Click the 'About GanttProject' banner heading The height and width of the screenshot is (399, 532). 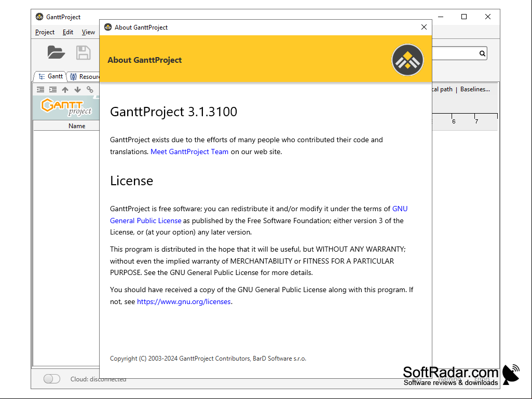click(144, 60)
